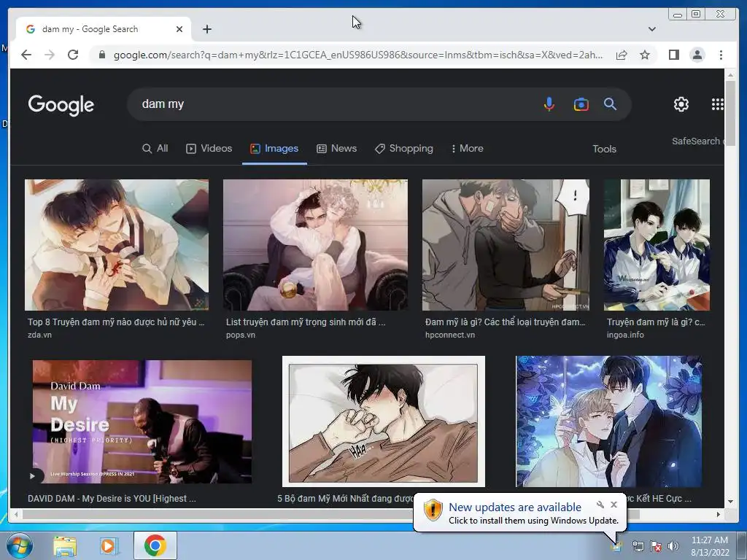Open the search Tools options
747x560 pixels.
pyautogui.click(x=604, y=149)
